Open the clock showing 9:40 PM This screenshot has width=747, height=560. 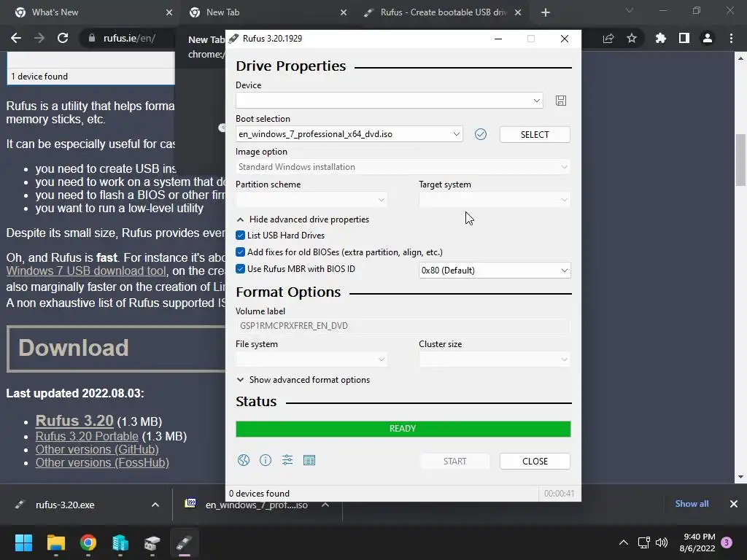click(698, 542)
